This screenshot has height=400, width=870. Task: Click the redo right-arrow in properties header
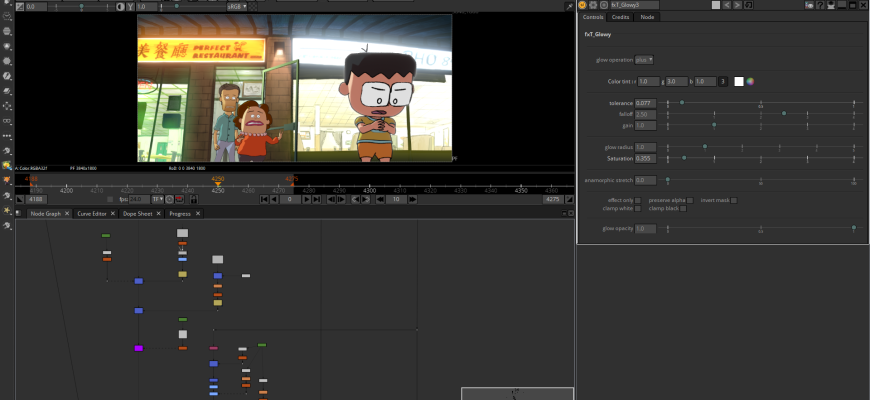pyautogui.click(x=737, y=5)
